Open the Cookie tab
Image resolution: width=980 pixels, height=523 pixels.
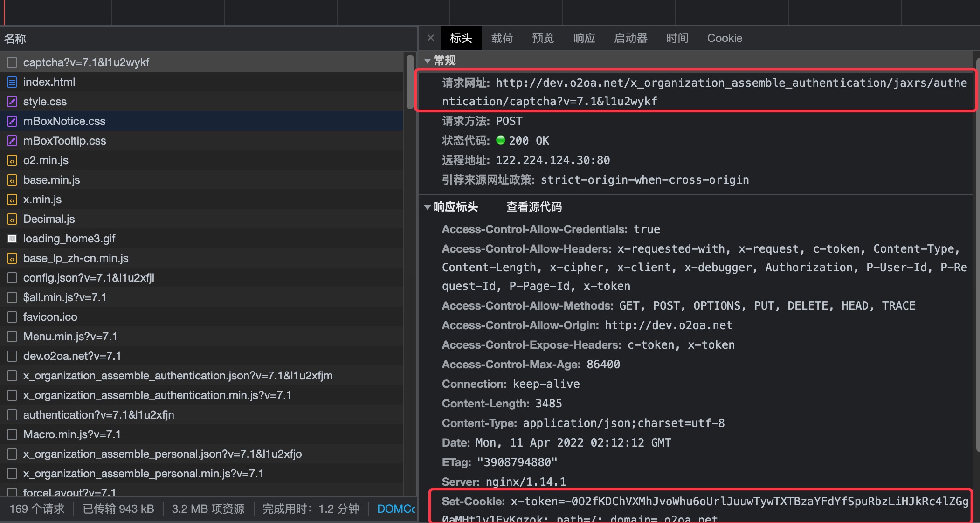724,38
